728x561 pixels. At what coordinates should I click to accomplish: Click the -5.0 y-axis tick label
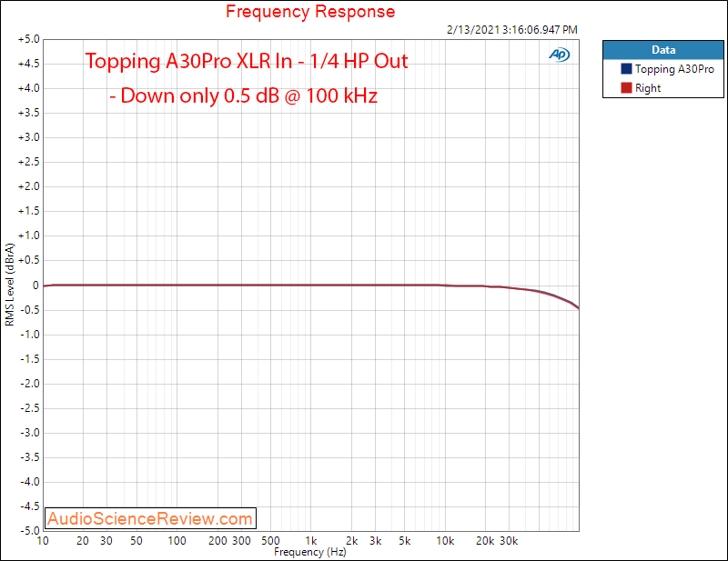(x=30, y=530)
